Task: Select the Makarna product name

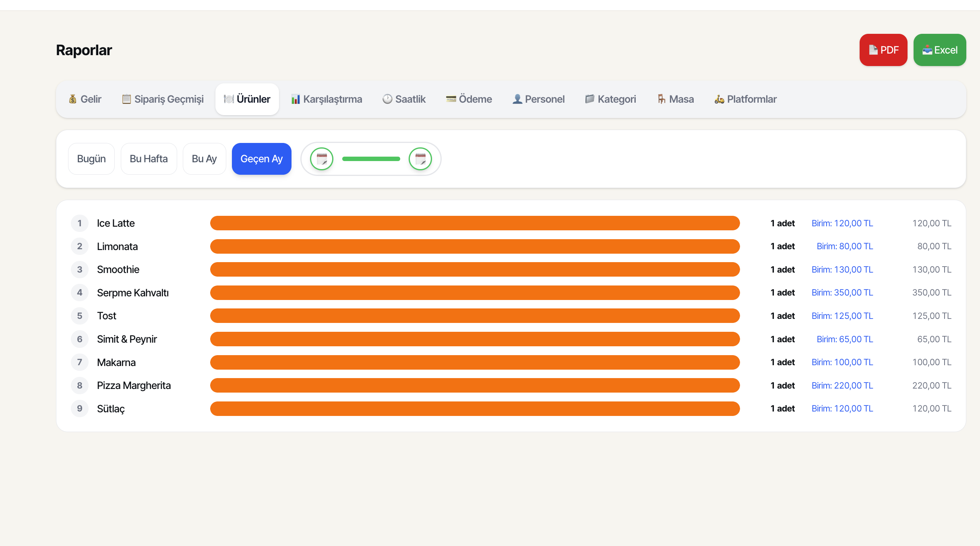Action: click(x=116, y=362)
